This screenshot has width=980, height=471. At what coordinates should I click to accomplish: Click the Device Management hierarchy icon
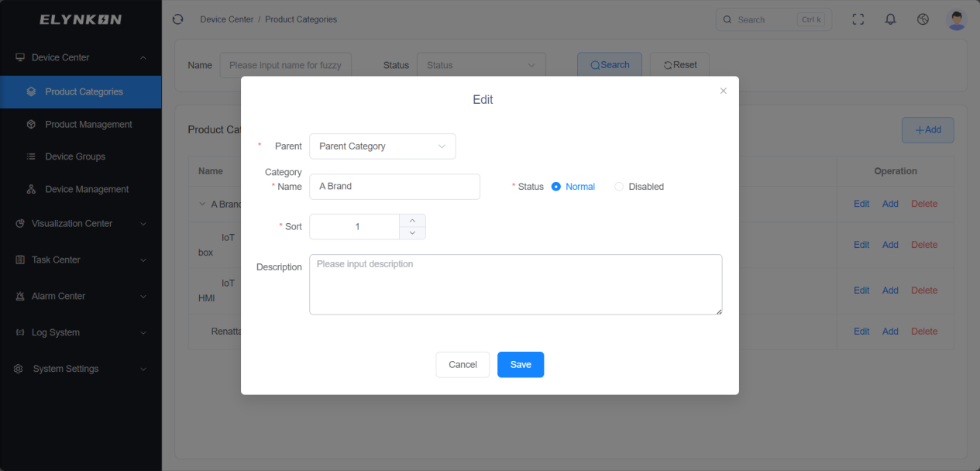pyautogui.click(x=31, y=189)
